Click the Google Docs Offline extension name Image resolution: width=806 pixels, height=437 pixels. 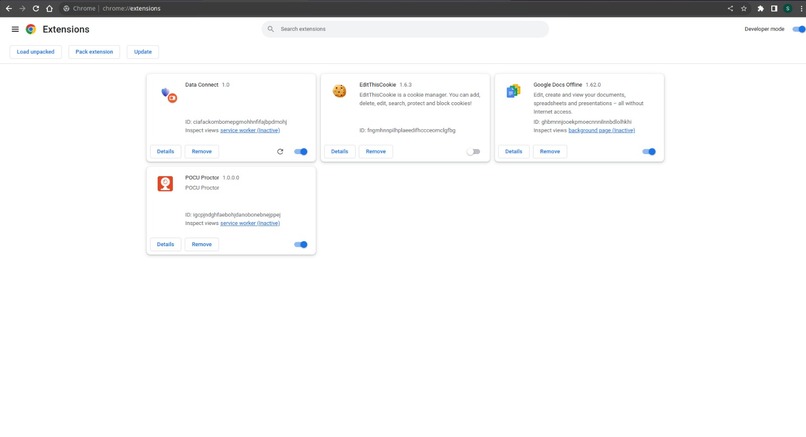[x=558, y=85]
